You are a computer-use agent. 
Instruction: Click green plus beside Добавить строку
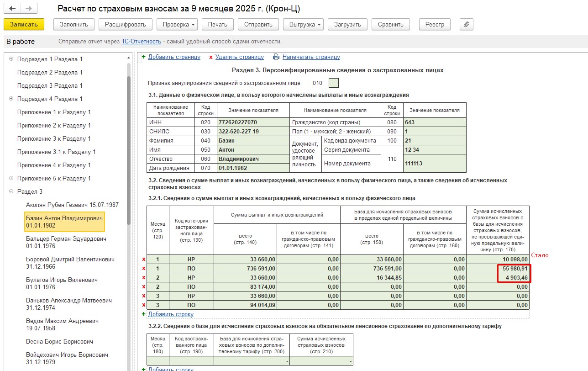click(x=143, y=314)
